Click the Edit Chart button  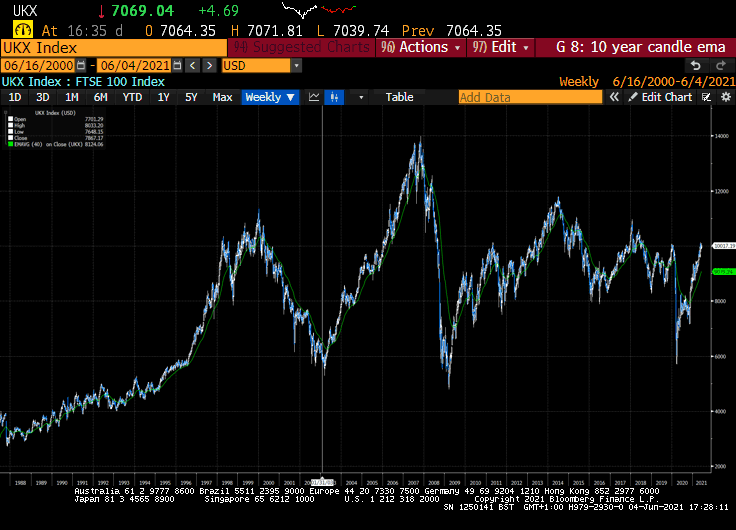click(660, 97)
